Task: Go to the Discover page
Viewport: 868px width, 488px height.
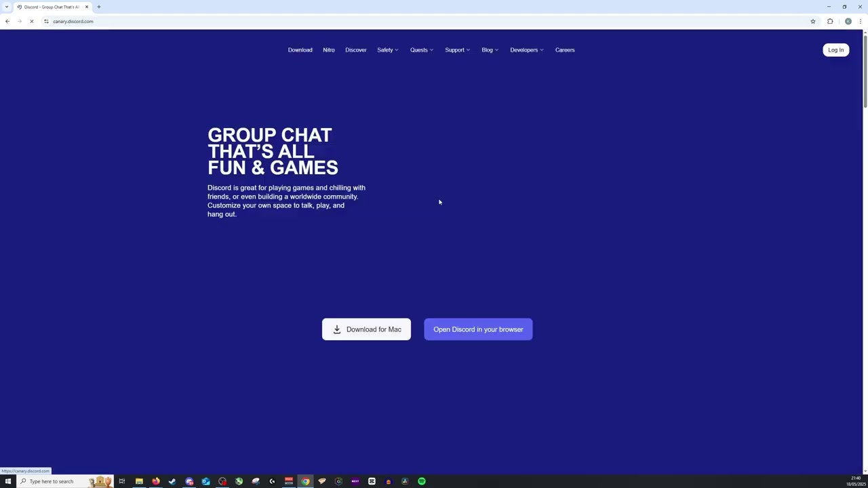Action: 355,49
